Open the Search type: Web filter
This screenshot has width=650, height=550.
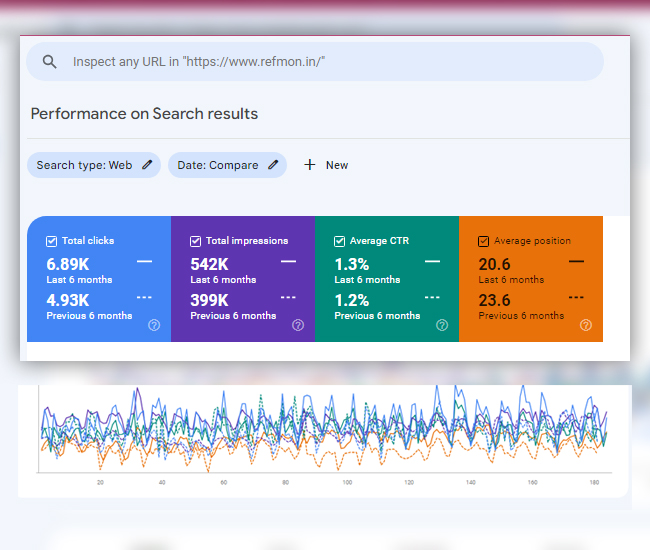85,165
